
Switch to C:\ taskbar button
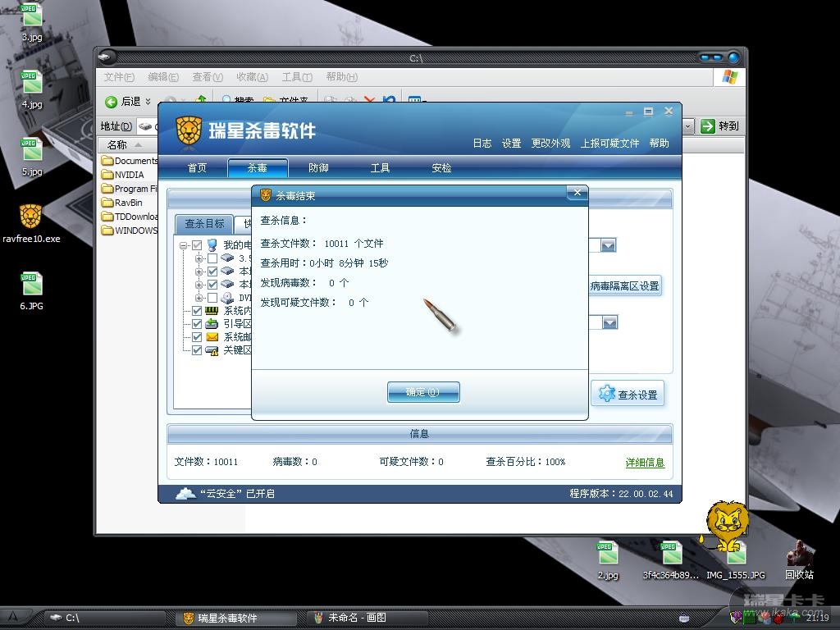coord(104,618)
